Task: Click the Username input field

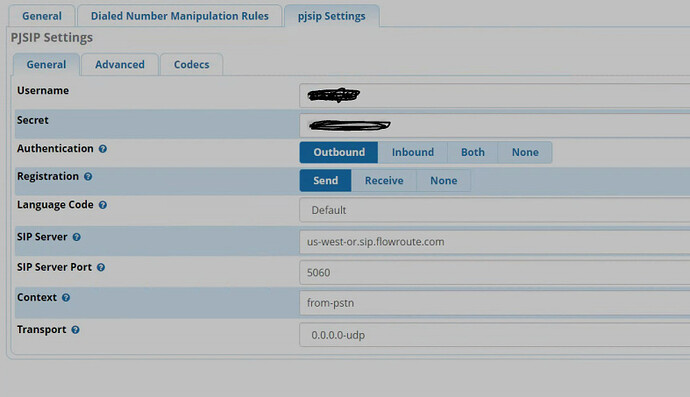Action: click(495, 96)
